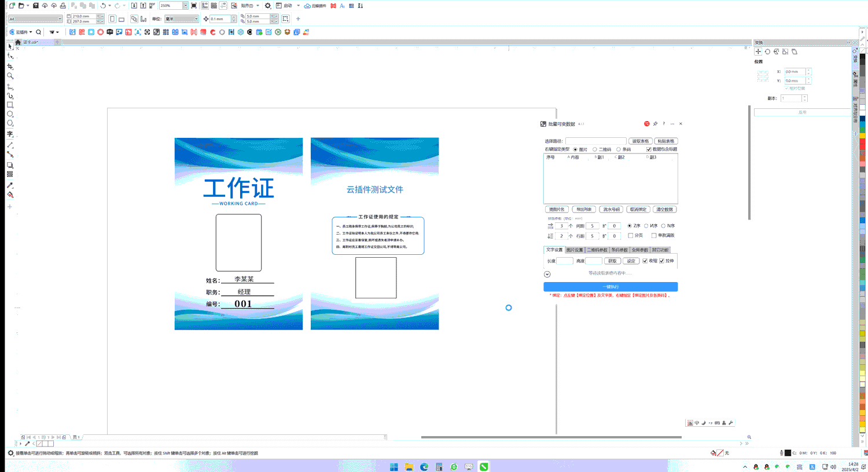Select the Artistic Media tool
Viewport: 868px width, 472px height.
tap(10, 96)
